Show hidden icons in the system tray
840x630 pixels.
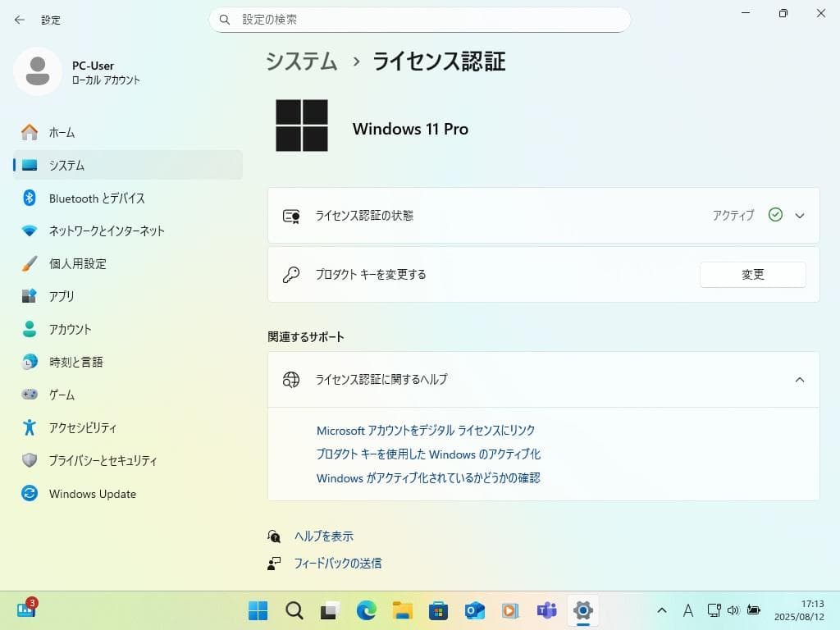tap(661, 610)
